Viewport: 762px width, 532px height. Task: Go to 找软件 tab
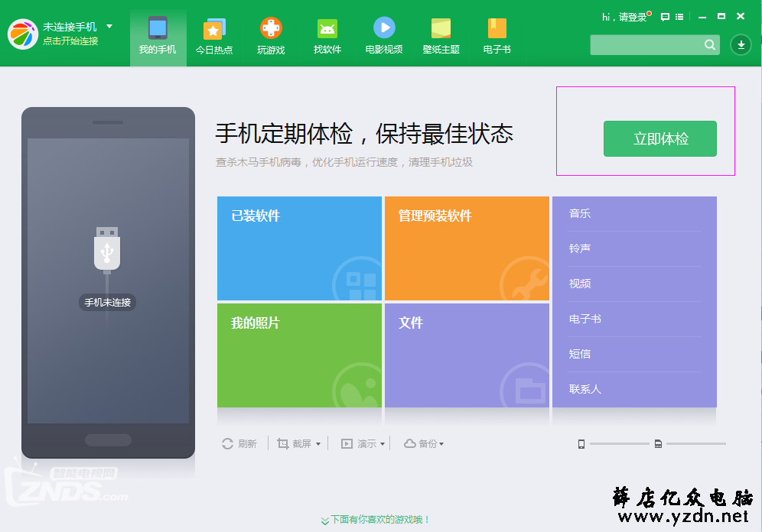click(x=327, y=37)
